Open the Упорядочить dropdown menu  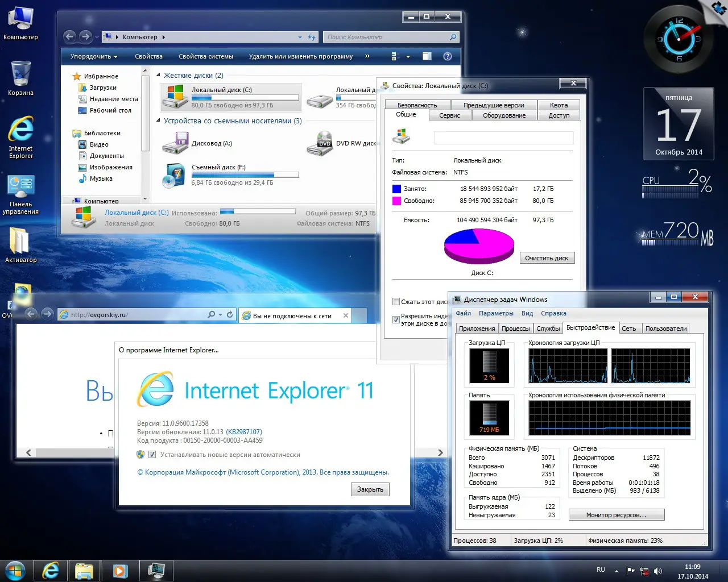click(94, 56)
